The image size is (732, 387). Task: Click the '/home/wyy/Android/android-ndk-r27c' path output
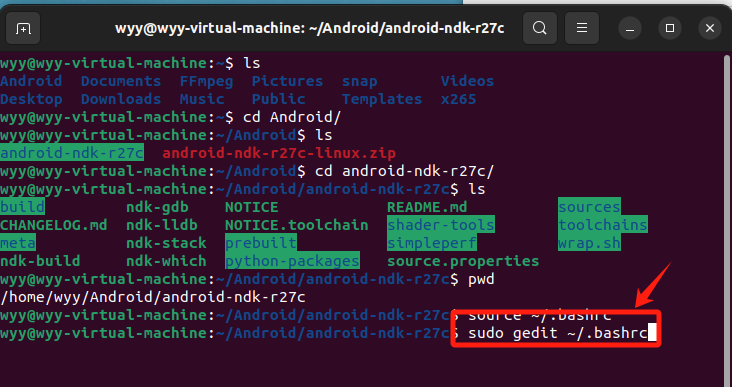tap(153, 297)
